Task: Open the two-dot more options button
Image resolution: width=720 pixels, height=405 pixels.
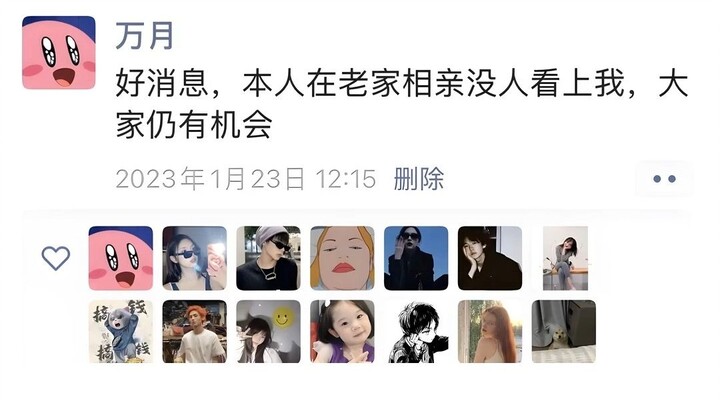Action: [664, 179]
